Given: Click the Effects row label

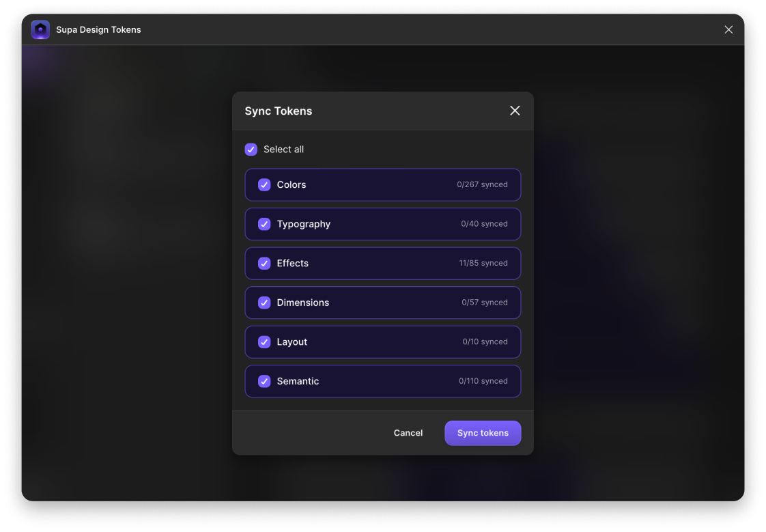Looking at the screenshot, I should [293, 264].
